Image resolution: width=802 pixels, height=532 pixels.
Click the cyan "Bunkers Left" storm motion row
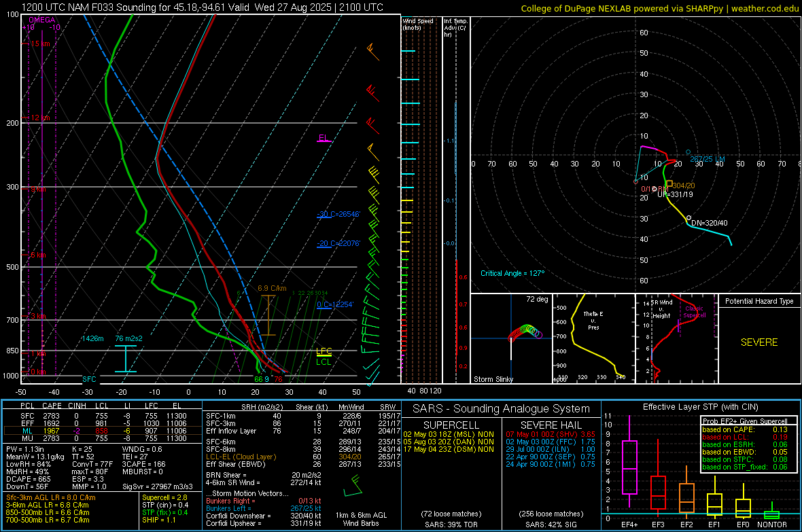tap(264, 508)
